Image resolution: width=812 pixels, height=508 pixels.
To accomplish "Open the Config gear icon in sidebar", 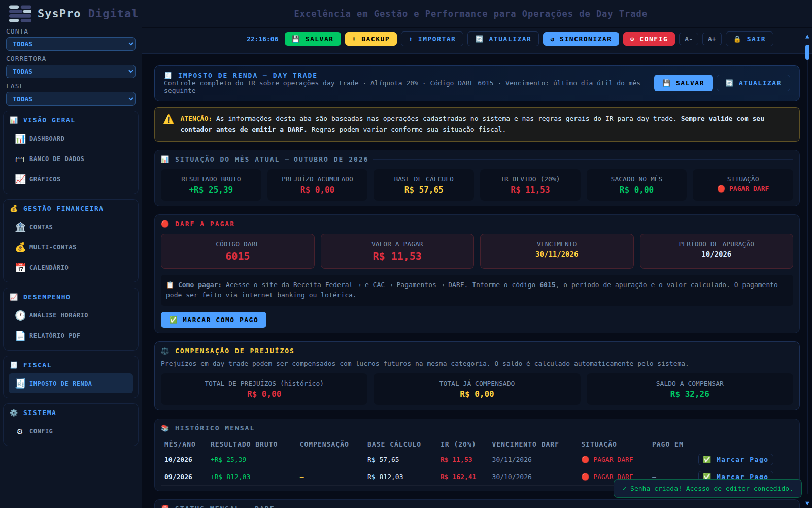I will (20, 431).
